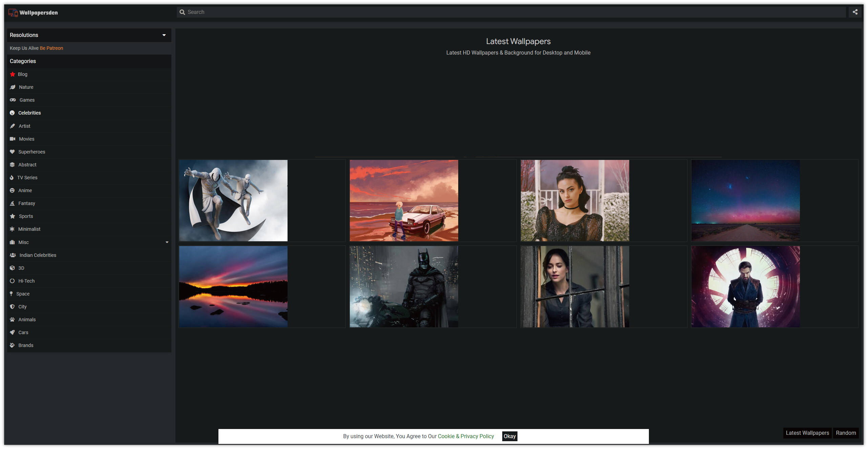The image size is (868, 449).
Task: Click the Animals paw icon
Action: (x=12, y=320)
